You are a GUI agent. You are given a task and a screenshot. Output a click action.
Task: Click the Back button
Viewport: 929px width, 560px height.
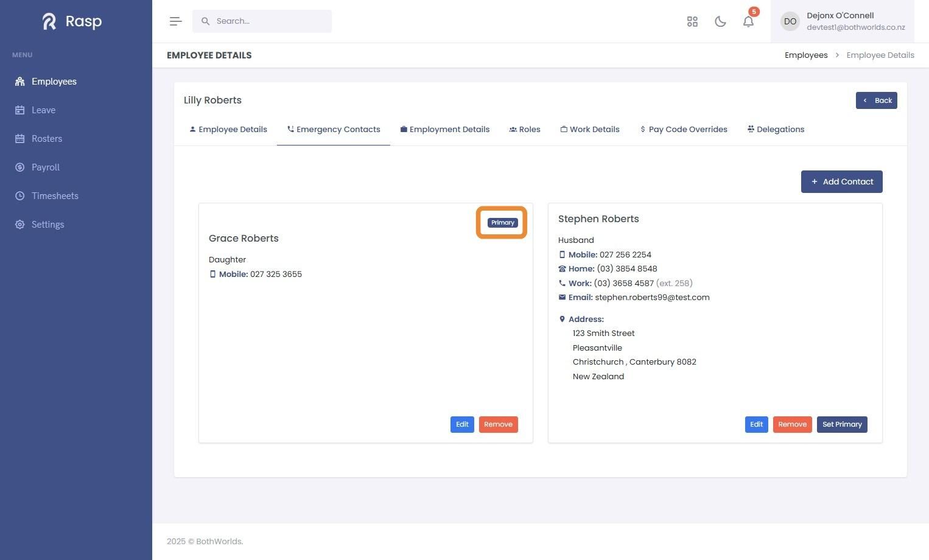(876, 100)
